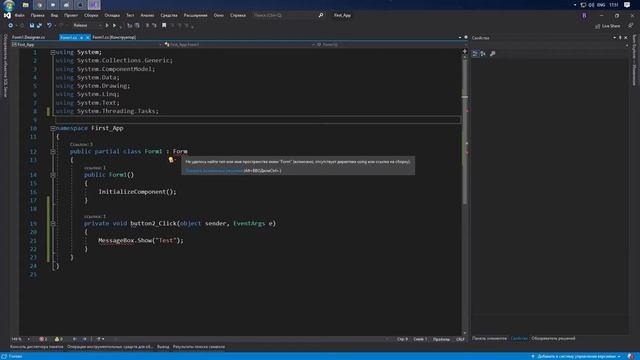Collapse the Form1 class block

(x=53, y=151)
